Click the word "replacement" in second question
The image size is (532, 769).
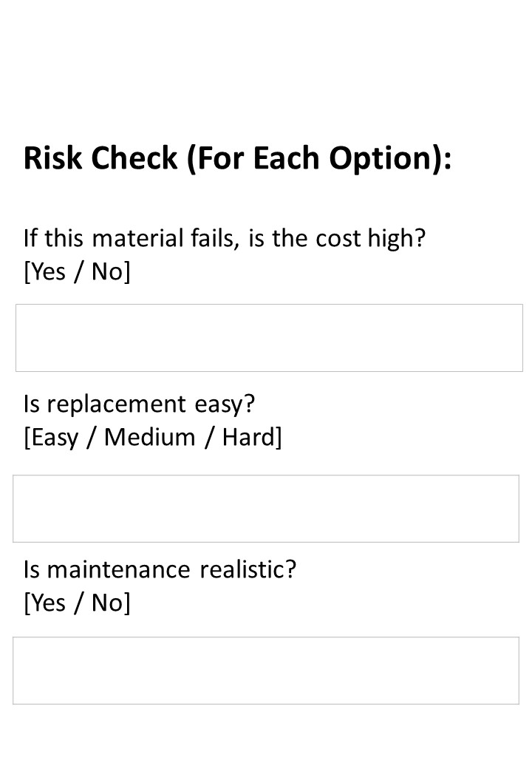pyautogui.click(x=117, y=404)
